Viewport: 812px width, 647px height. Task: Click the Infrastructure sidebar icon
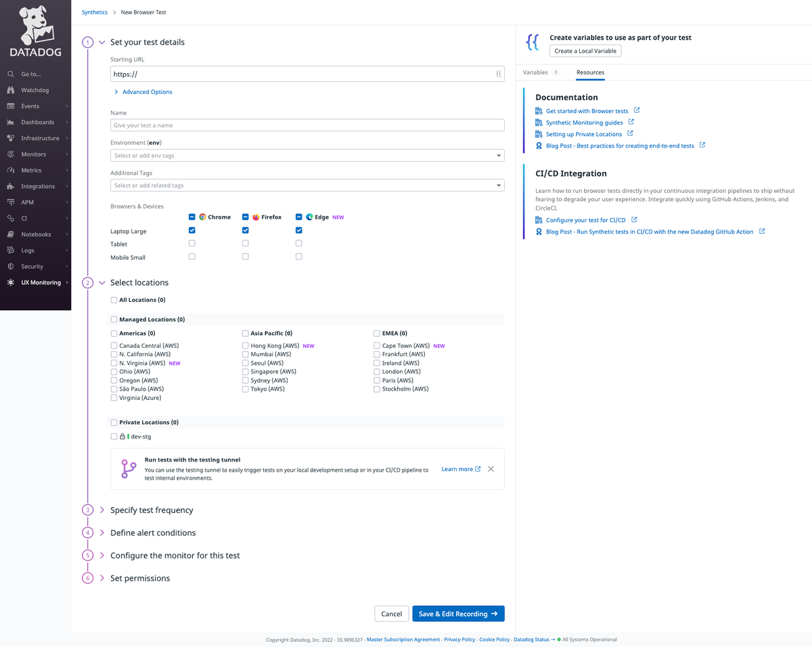[10, 138]
